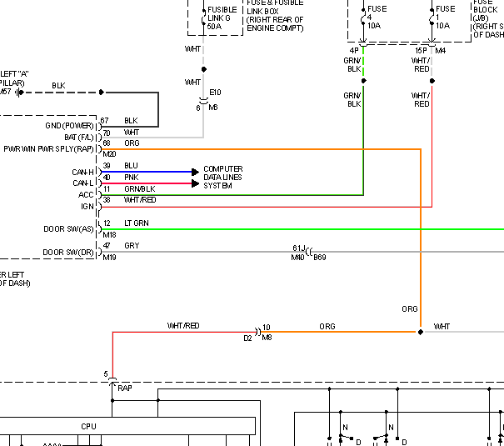Click pin number 67
The height and width of the screenshot is (446, 504).
pyautogui.click(x=104, y=121)
